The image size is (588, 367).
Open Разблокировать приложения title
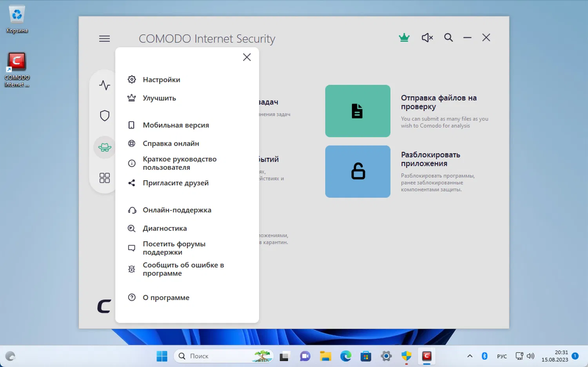[430, 159]
